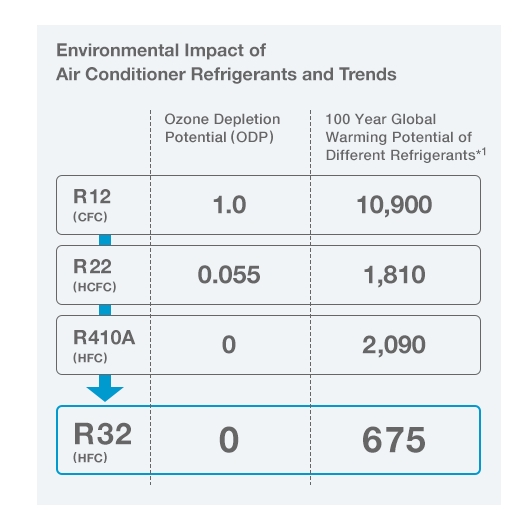Click the R32 ODP value 0
This screenshot has width=532, height=532.
click(229, 440)
